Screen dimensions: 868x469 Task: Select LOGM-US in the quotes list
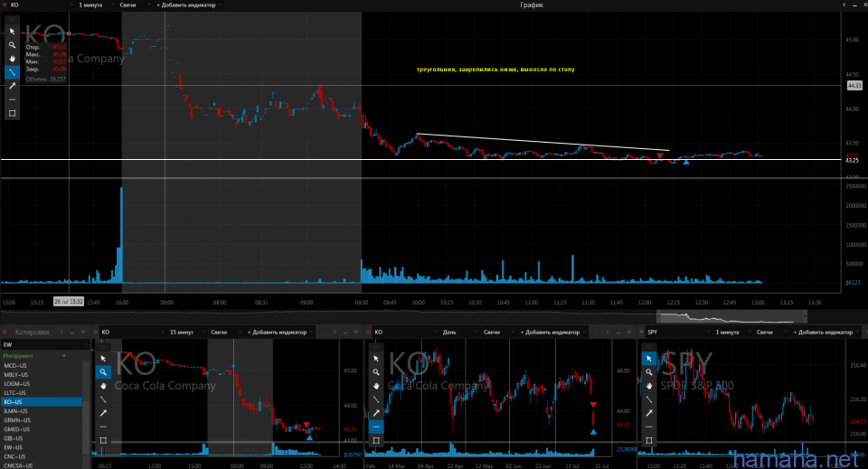[x=42, y=384]
